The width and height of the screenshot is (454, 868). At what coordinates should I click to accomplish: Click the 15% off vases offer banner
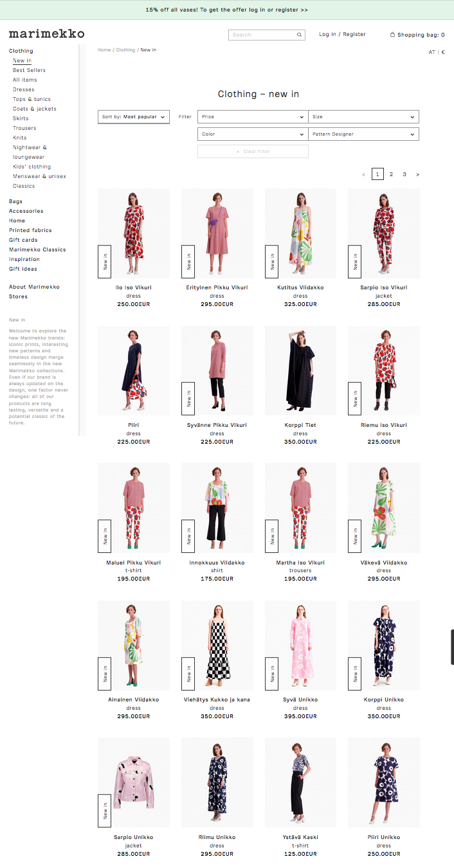[x=227, y=10]
